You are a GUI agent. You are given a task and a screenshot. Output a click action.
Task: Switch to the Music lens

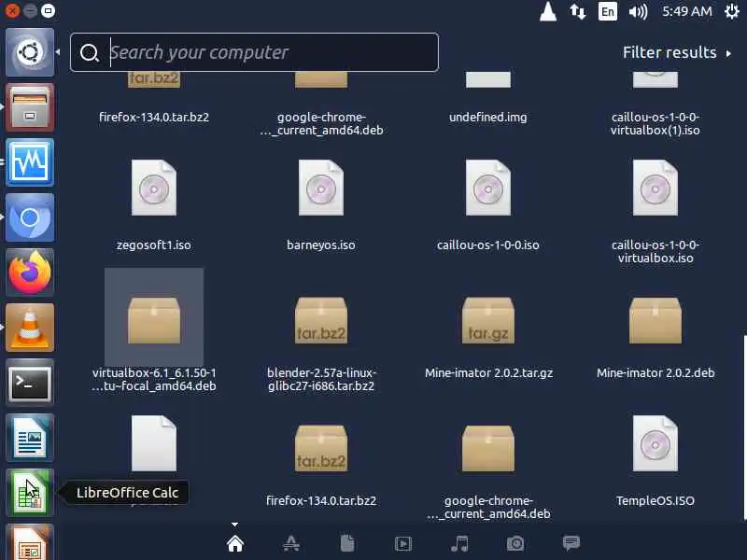click(459, 543)
